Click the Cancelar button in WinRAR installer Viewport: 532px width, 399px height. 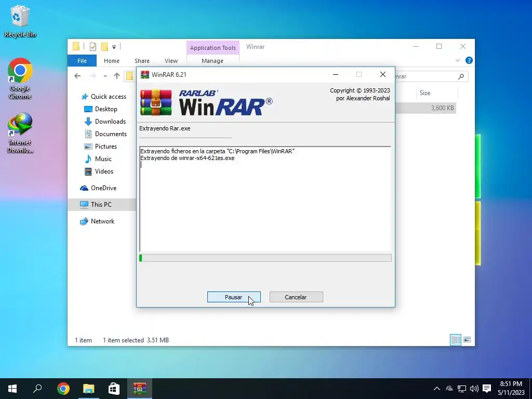click(296, 297)
